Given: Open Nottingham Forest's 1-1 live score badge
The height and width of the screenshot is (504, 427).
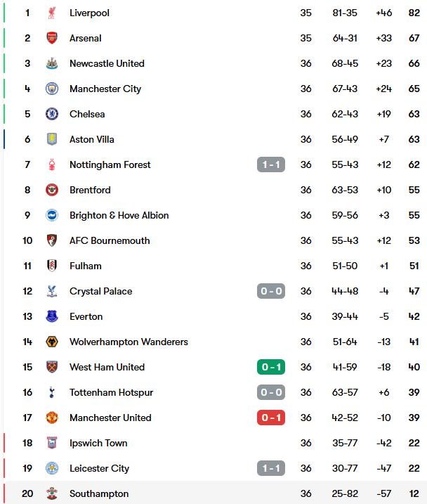Looking at the screenshot, I should pyautogui.click(x=271, y=164).
